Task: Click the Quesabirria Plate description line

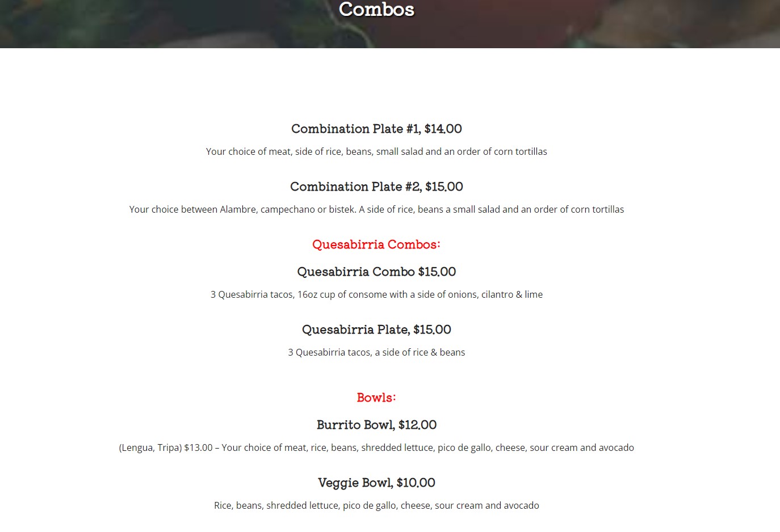Action: [376, 352]
